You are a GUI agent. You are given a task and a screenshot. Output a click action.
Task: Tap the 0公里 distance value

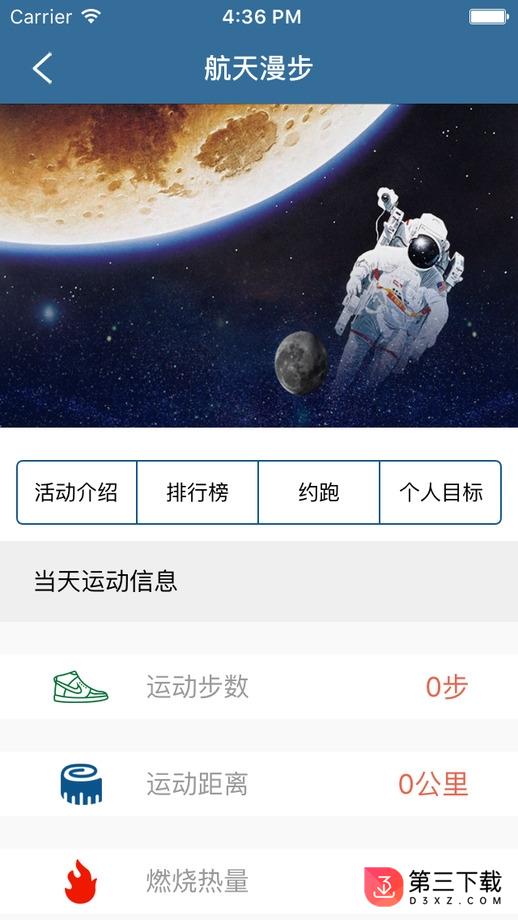point(434,784)
